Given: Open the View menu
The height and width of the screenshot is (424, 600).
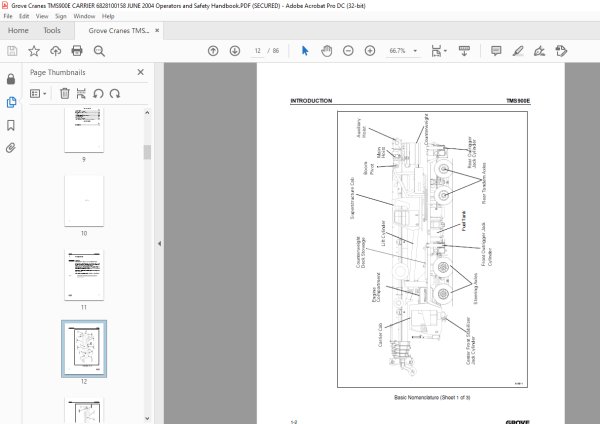Looking at the screenshot, I should [x=42, y=16].
